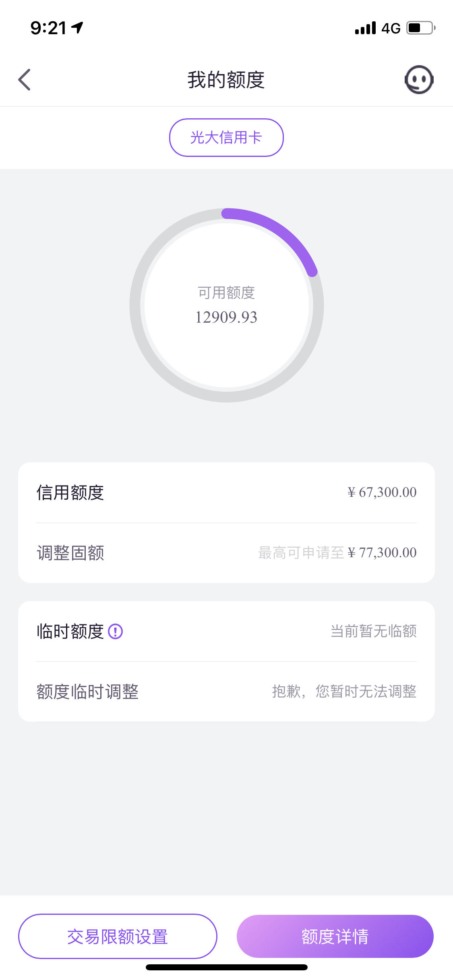Tap 抱歉，您暂时无法调整 message
Viewport: 453px width, 980px height.
344,692
